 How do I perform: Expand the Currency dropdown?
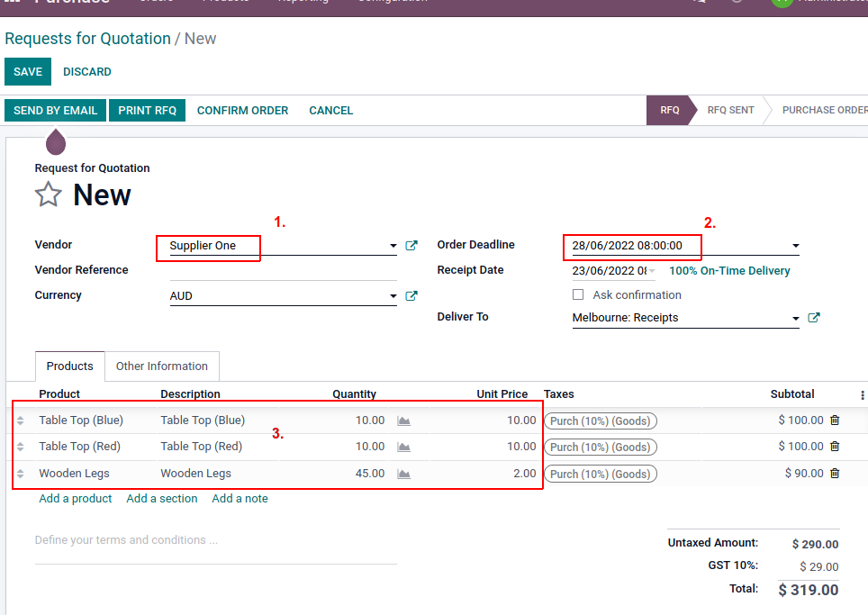point(393,295)
